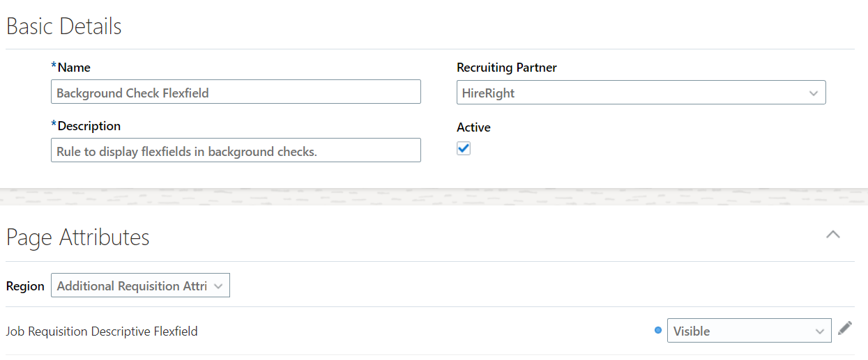Toggle the Active checkbox

point(464,148)
